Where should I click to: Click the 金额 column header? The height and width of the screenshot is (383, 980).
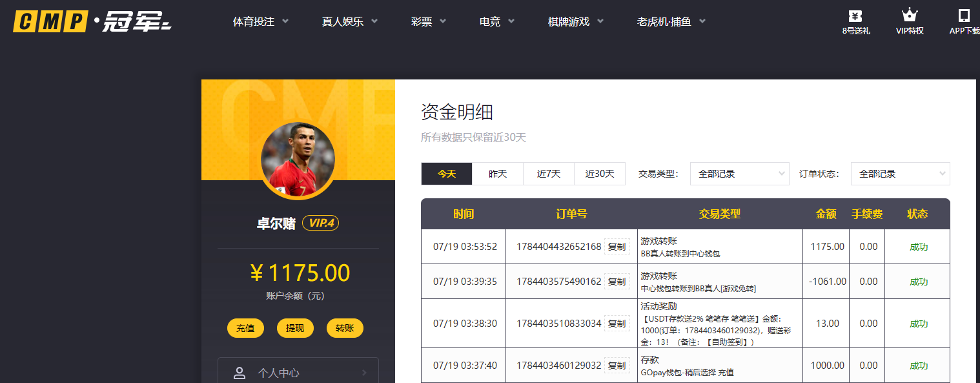826,214
